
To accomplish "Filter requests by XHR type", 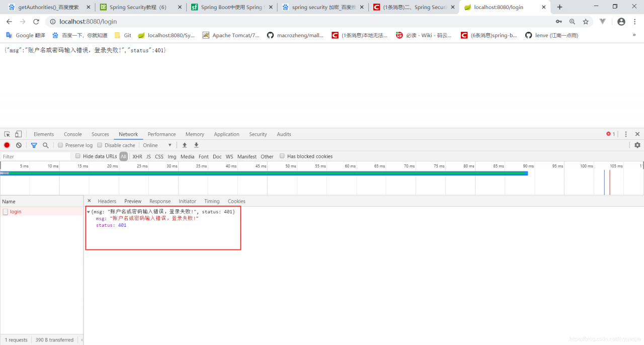I will click(x=137, y=156).
